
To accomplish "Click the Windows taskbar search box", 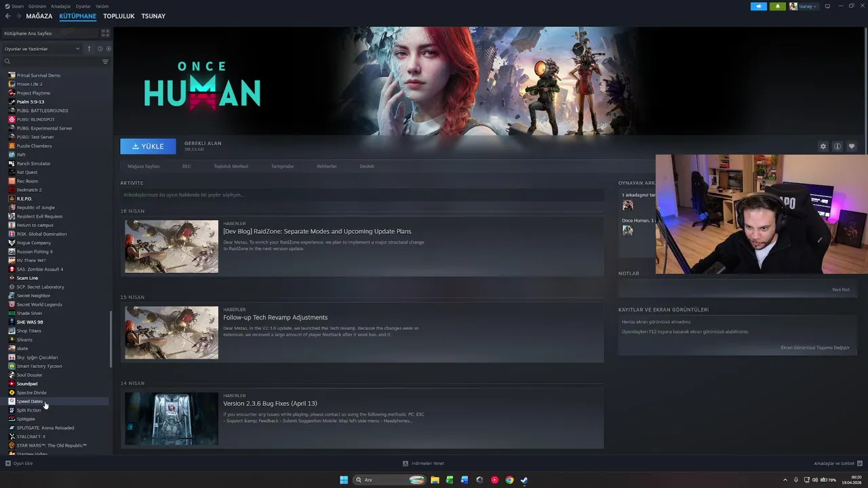I will (391, 480).
